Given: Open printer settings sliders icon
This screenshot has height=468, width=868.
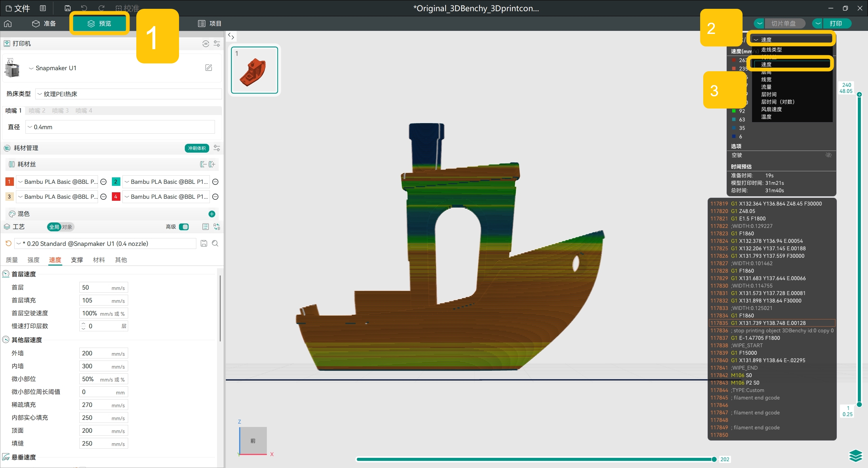Looking at the screenshot, I should pyautogui.click(x=217, y=43).
